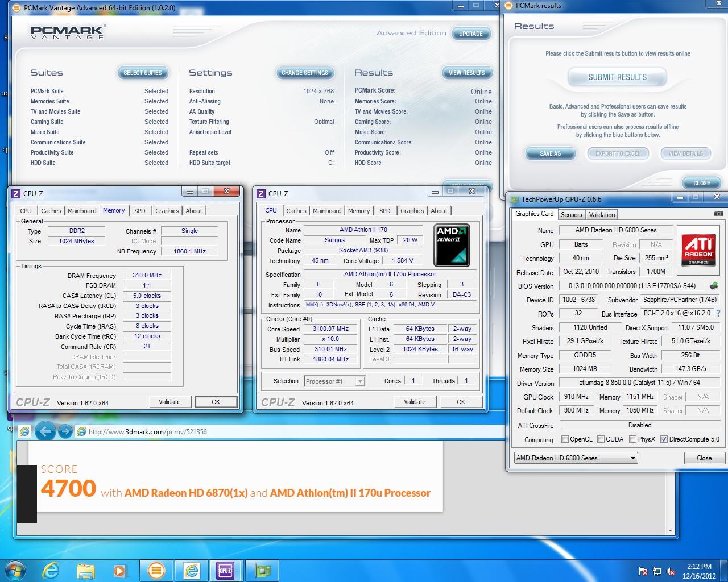
Task: Open the Windows Start orb
Action: point(14,570)
